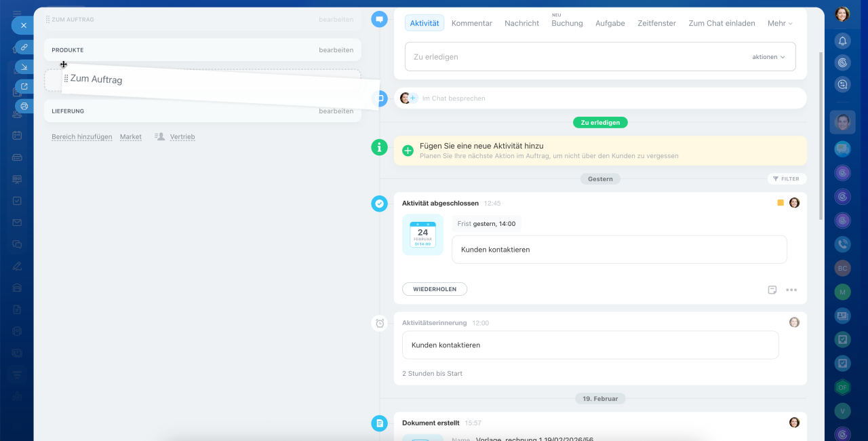Open the three-dot menu on completed activity

coord(791,290)
